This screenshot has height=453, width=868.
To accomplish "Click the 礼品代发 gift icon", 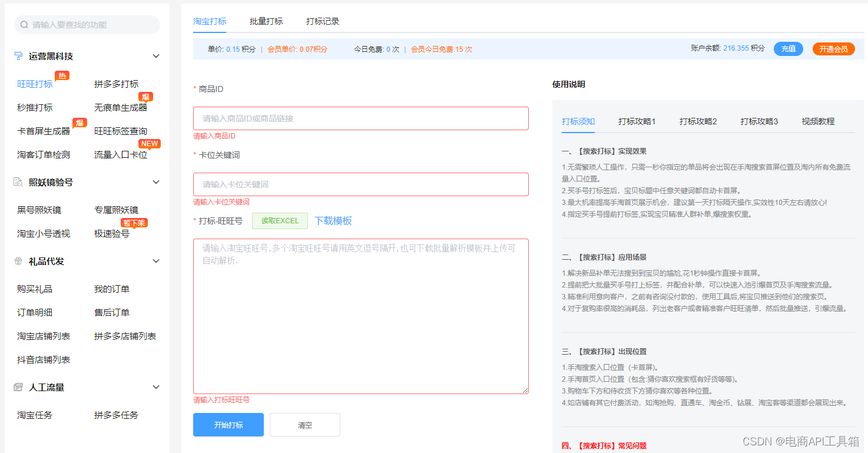I will pyautogui.click(x=18, y=261).
